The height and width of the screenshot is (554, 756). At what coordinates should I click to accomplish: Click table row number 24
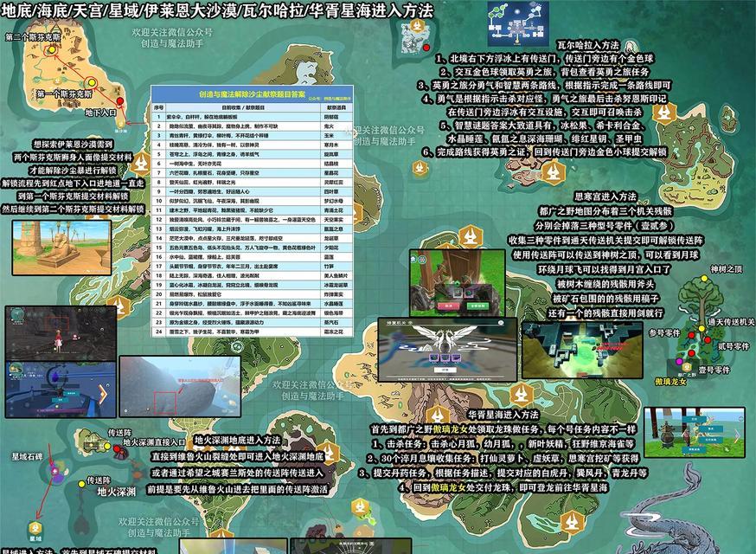158,332
